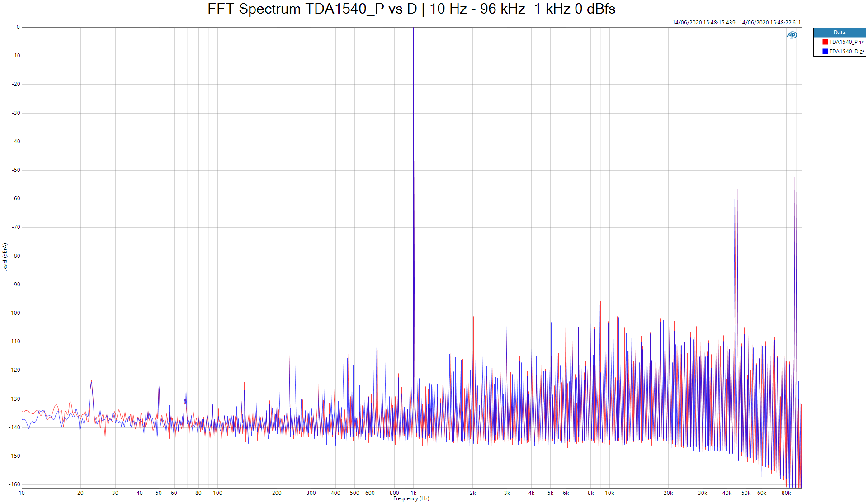The image size is (868, 503).
Task: Click the red TDA1540_P color swatch
Action: coord(825,42)
